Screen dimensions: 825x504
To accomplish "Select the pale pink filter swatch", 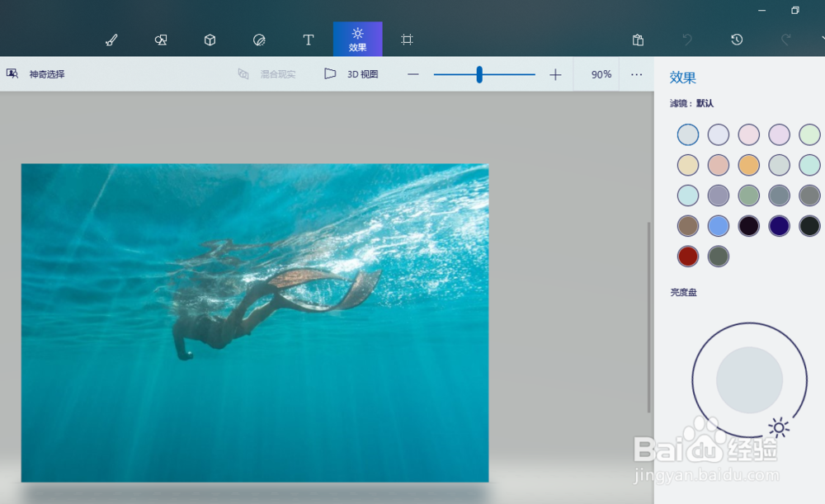I will (749, 134).
